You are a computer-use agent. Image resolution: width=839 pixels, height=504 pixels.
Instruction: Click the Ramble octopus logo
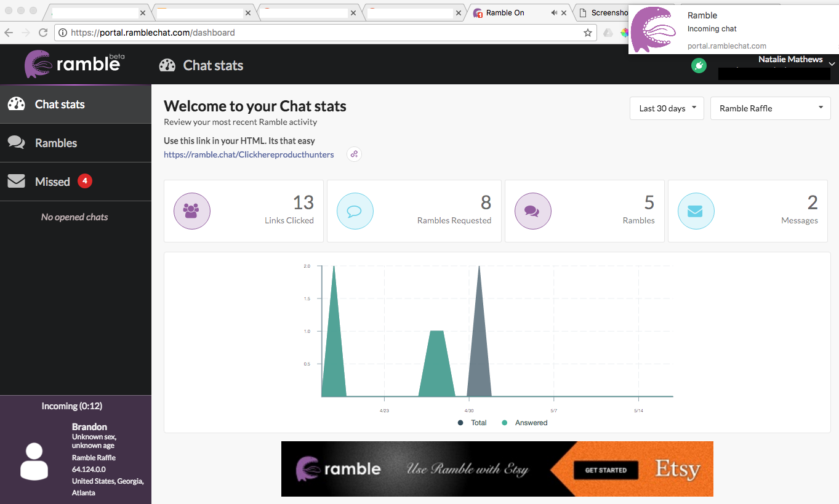pyautogui.click(x=37, y=65)
